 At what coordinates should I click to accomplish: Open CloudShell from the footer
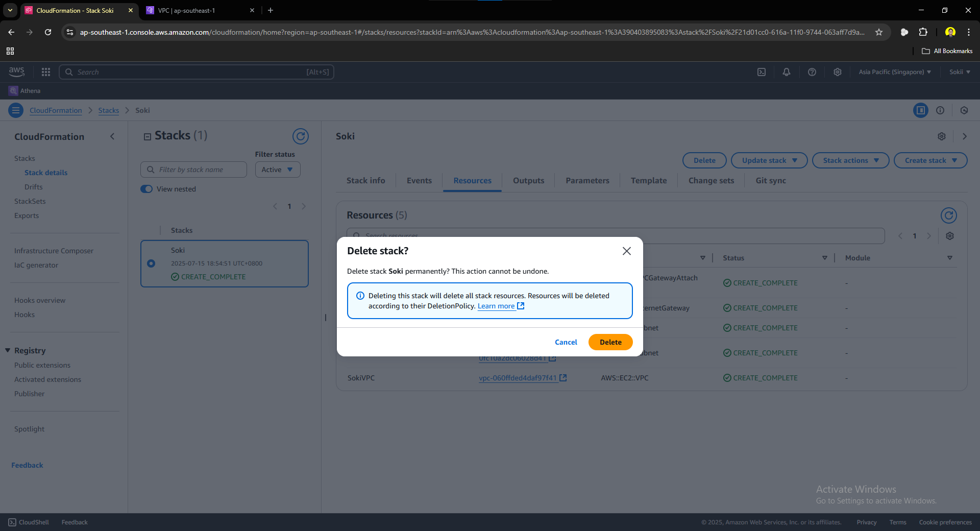(29, 522)
